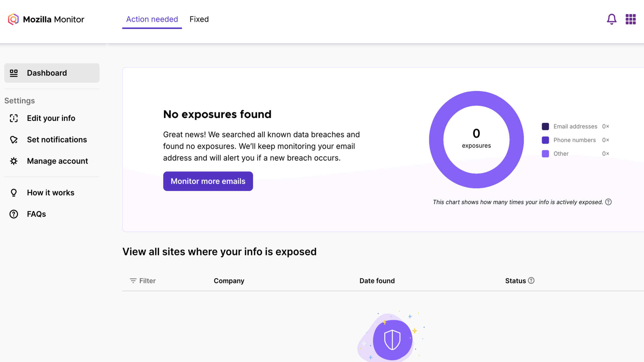
Task: Click the Set notifications tag icon
Action: [x=14, y=140]
